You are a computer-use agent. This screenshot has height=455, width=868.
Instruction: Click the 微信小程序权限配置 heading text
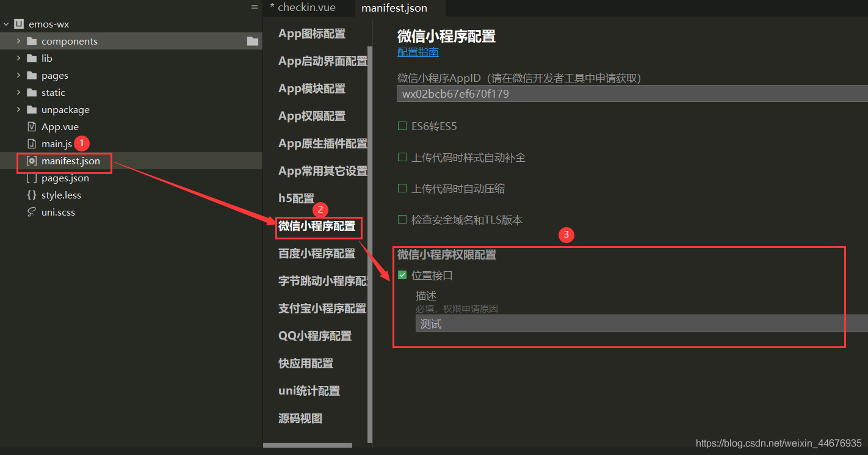pos(447,255)
